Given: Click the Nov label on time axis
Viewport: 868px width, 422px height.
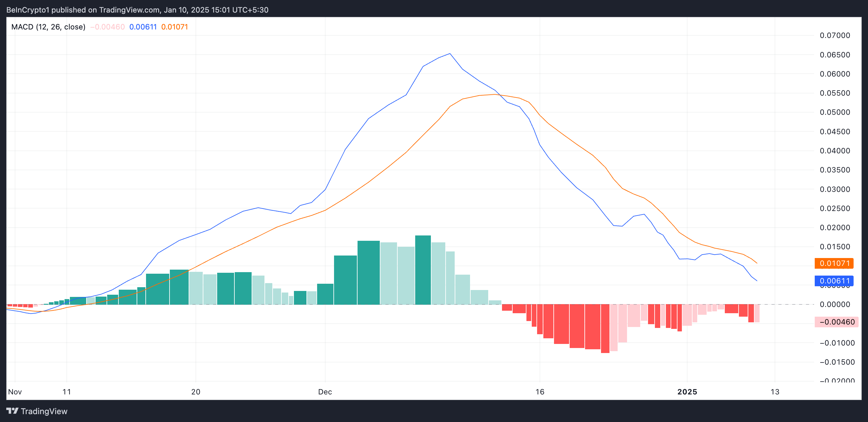Looking at the screenshot, I should pyautogui.click(x=15, y=392).
